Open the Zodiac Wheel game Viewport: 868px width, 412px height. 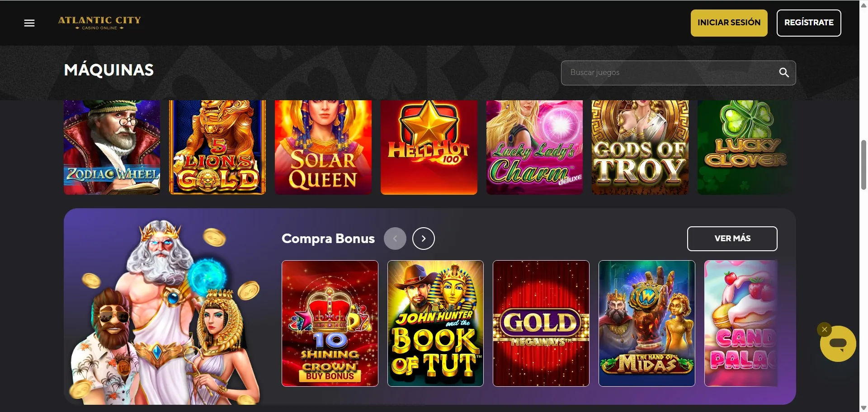[112, 147]
